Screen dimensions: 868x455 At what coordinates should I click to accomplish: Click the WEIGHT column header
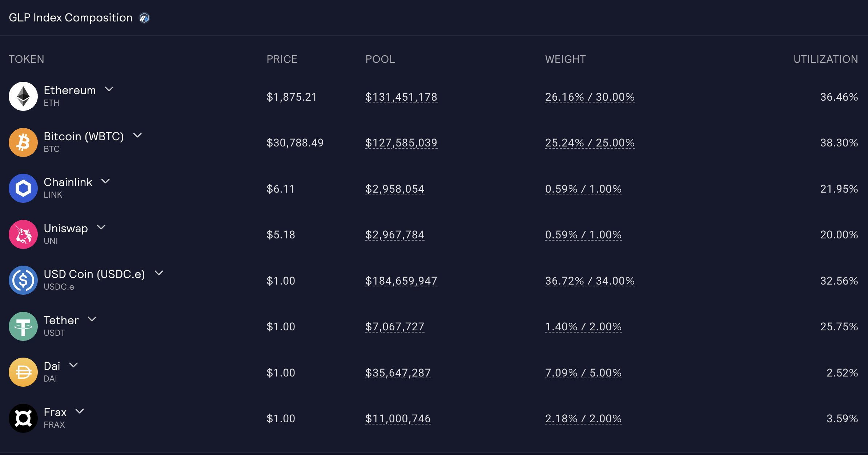pos(565,59)
